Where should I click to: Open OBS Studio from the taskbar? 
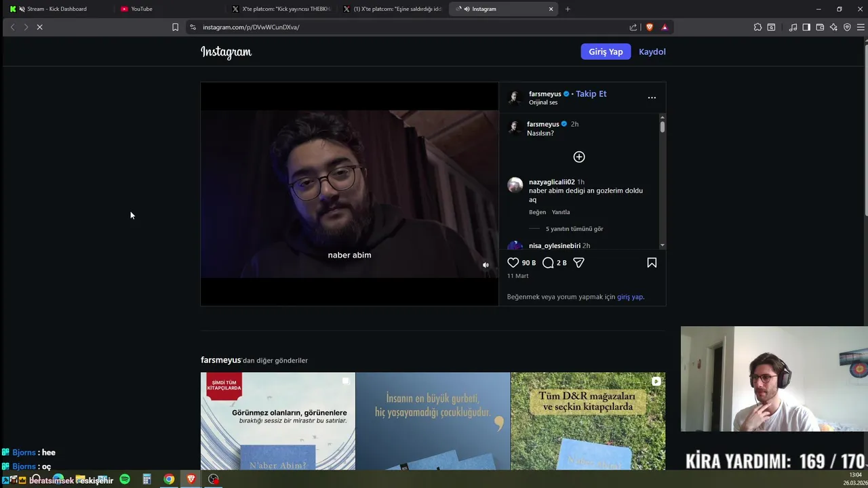coord(214,479)
